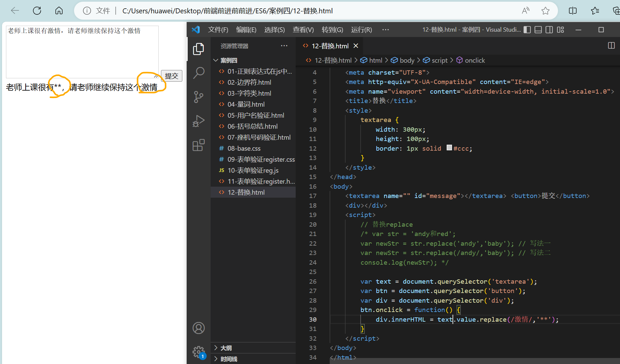Refresh the browser page
The width and height of the screenshot is (620, 364).
(x=37, y=11)
